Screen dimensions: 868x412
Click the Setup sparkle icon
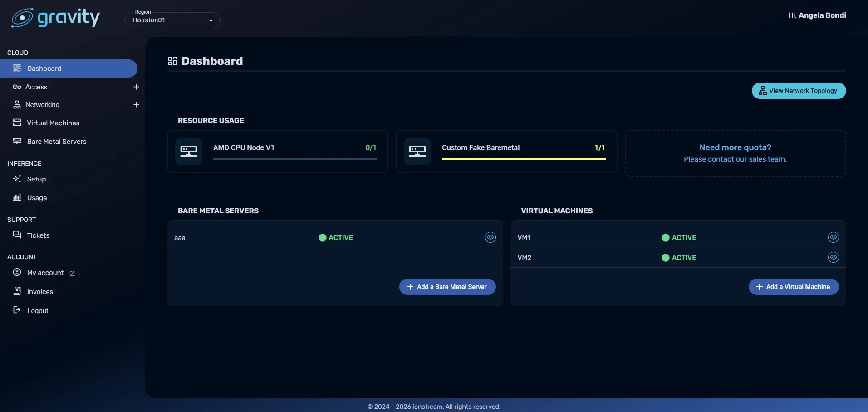coord(17,179)
